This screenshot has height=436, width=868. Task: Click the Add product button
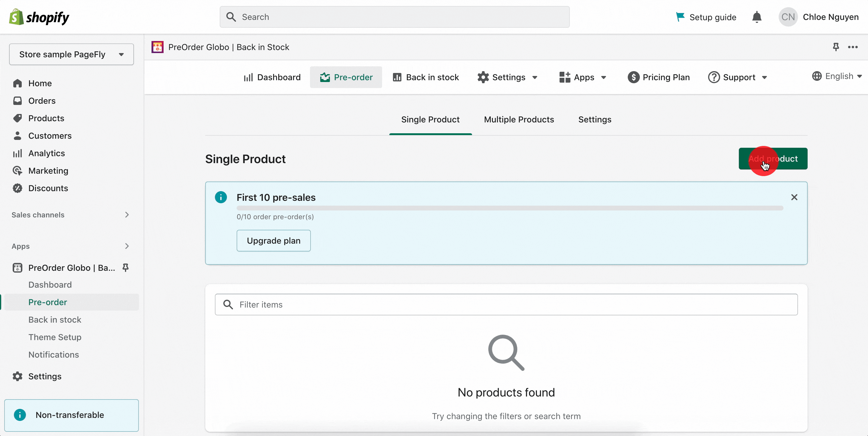(x=773, y=159)
